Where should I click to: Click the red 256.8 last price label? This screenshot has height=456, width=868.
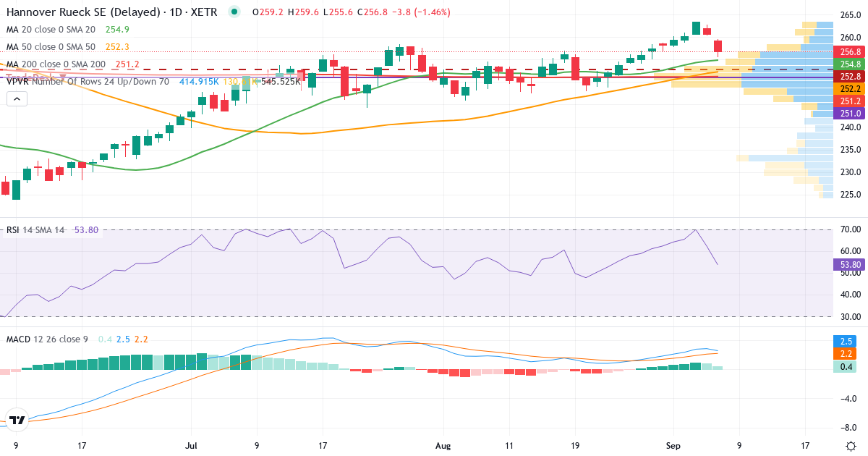tap(848, 52)
